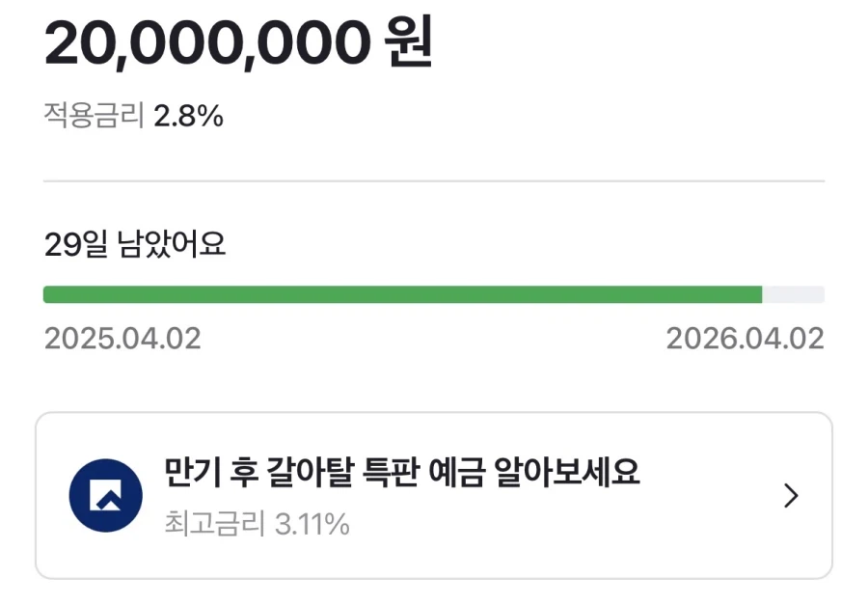
Task: Tap the 29일 남았어요 remaining days text
Action: click(135, 245)
